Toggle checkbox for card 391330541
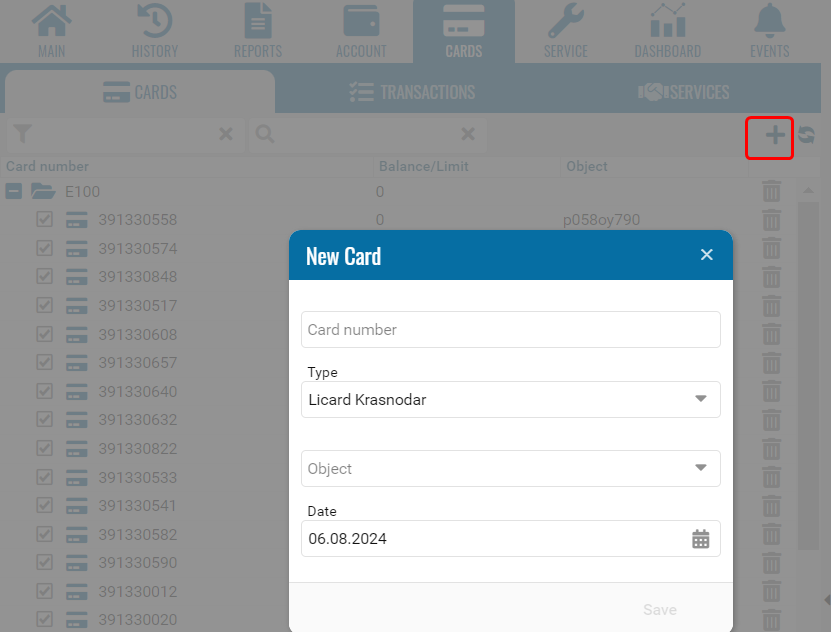This screenshot has width=831, height=632. (x=44, y=506)
